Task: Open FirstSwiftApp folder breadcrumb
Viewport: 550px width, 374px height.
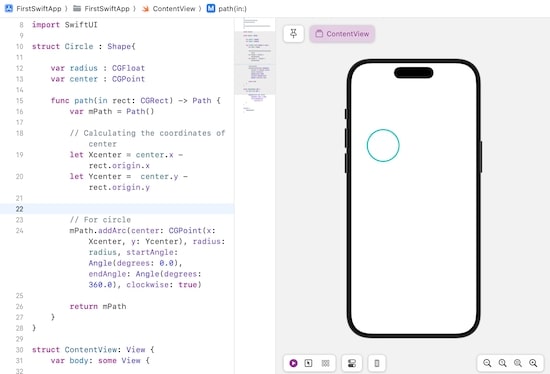Action: point(107,8)
